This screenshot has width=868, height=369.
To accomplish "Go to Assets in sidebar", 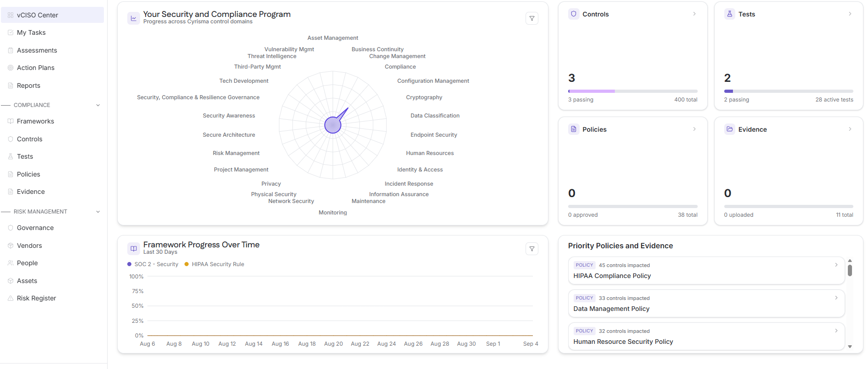I will tap(53, 281).
